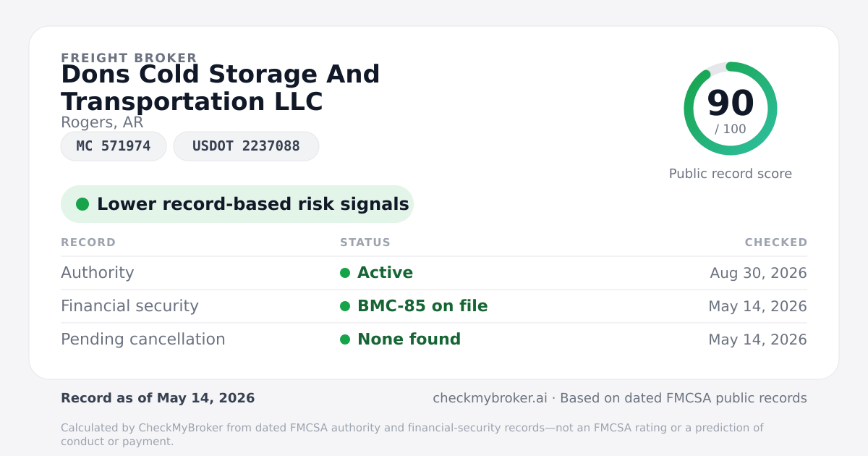Click the STATUS column header
The image size is (868, 456).
[x=365, y=242]
